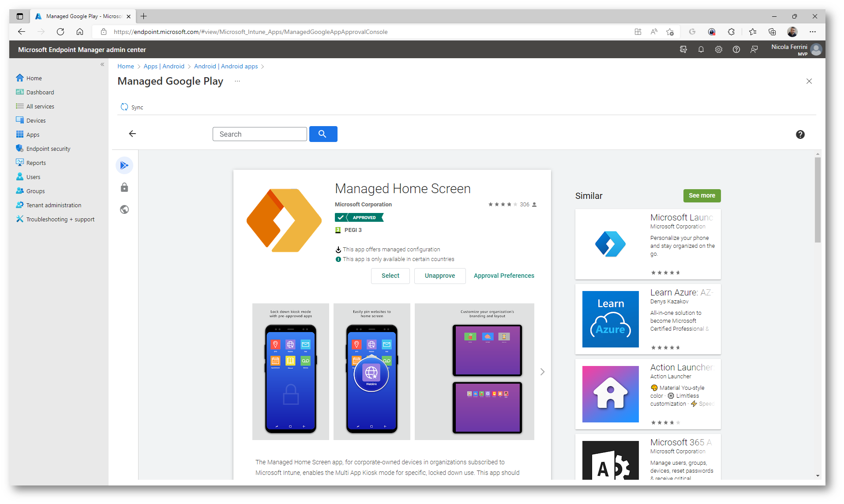Show next screenshots with the right chevron

coord(543,372)
